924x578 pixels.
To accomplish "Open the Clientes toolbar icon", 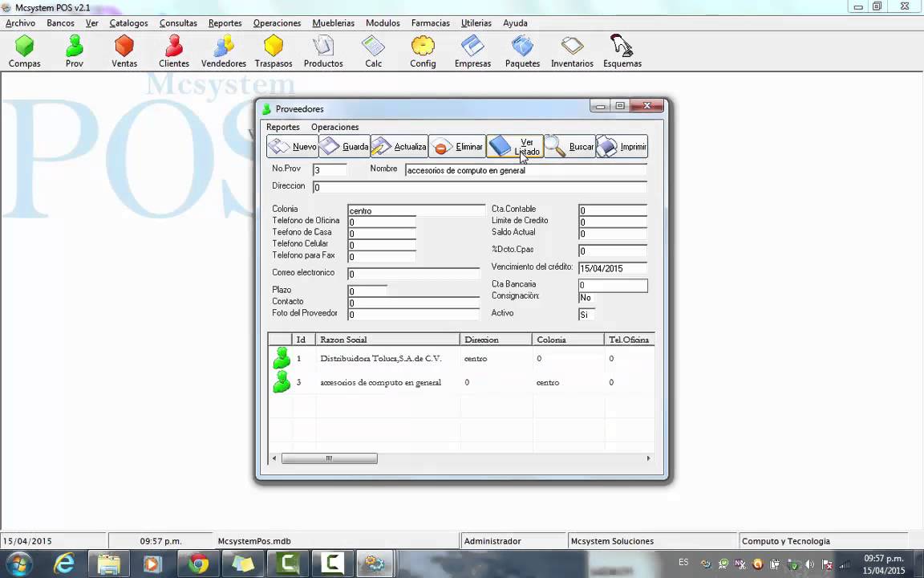I will click(x=174, y=51).
